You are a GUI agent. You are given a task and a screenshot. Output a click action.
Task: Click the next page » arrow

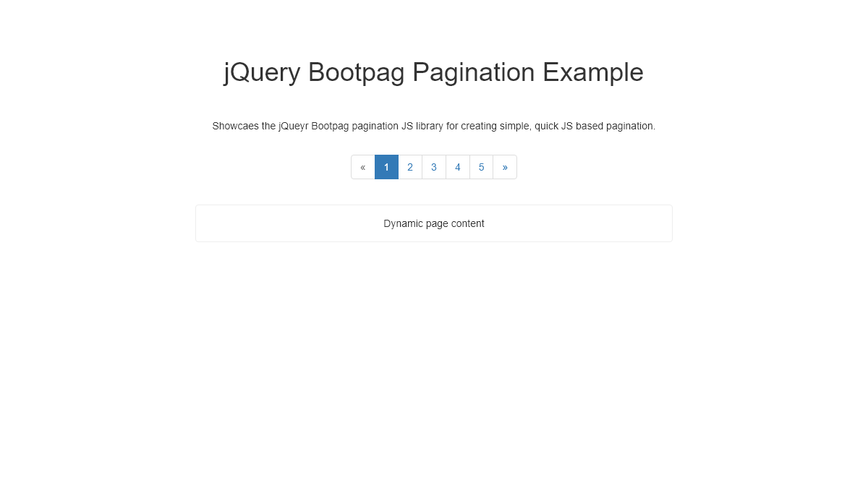click(x=505, y=167)
